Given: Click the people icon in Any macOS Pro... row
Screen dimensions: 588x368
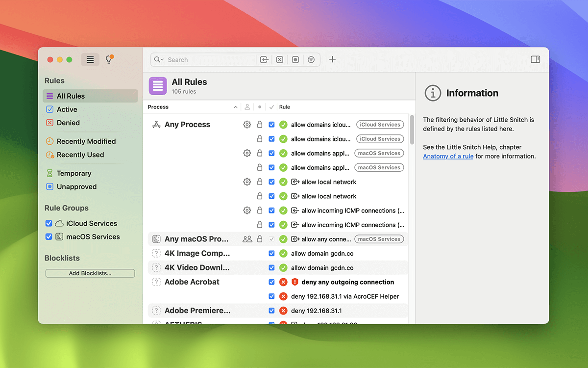Looking at the screenshot, I should pyautogui.click(x=247, y=239).
